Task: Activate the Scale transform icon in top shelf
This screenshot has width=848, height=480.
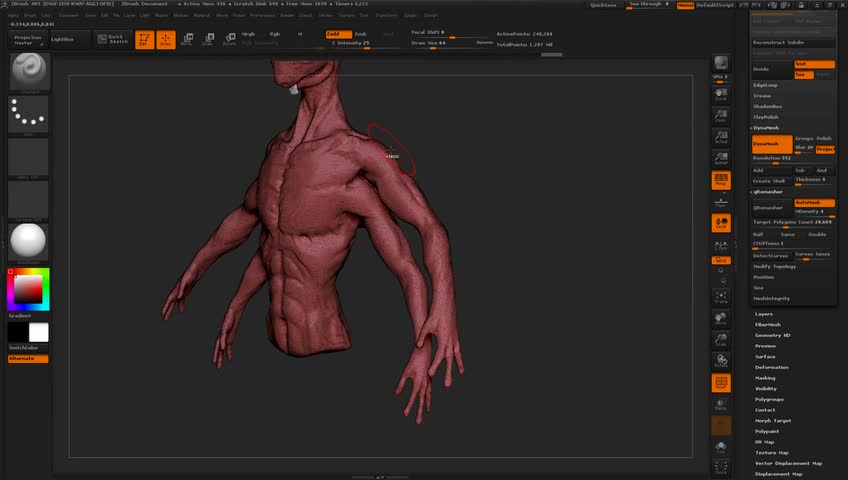Action: (208, 39)
